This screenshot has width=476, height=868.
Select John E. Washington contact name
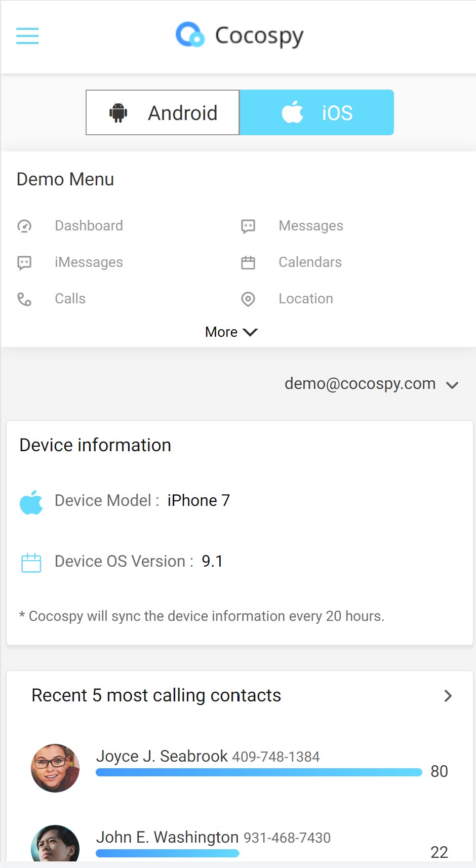(167, 837)
